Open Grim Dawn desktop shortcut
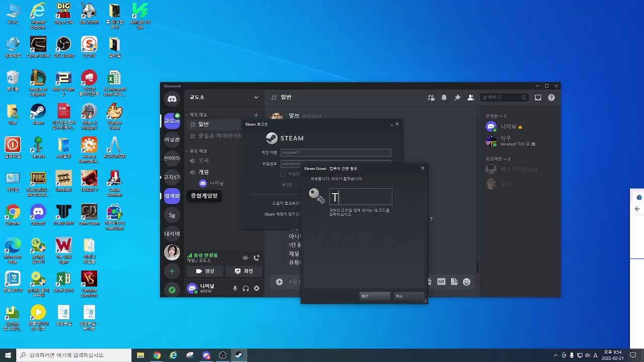Image resolution: width=644 pixels, height=362 pixels. (x=89, y=215)
